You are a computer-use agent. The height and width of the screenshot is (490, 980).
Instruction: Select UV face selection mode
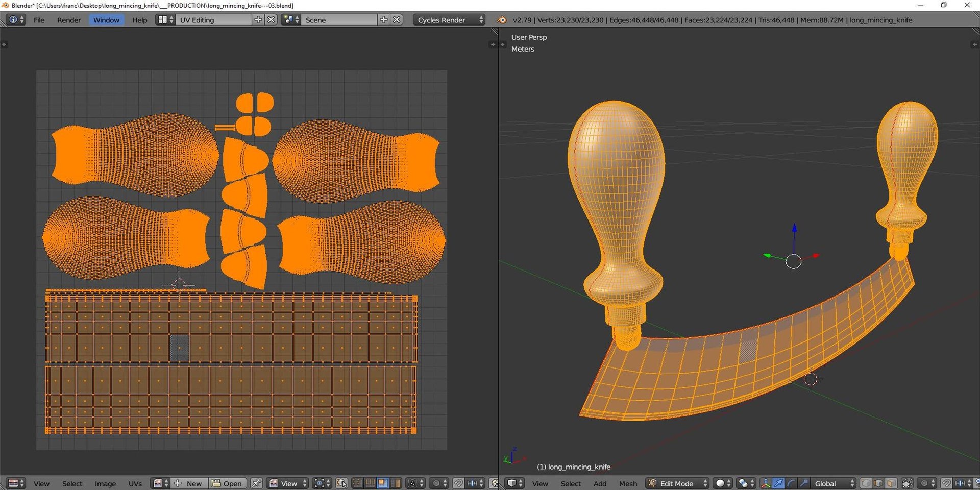coord(382,483)
